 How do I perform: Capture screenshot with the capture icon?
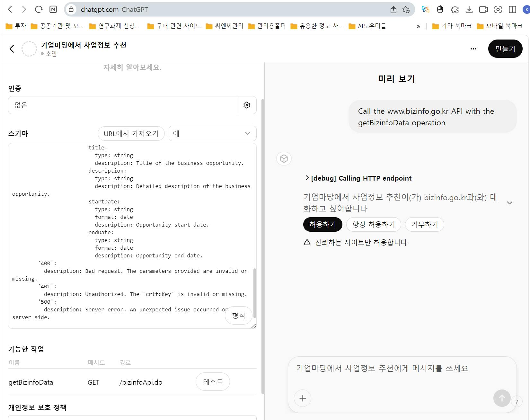click(498, 9)
